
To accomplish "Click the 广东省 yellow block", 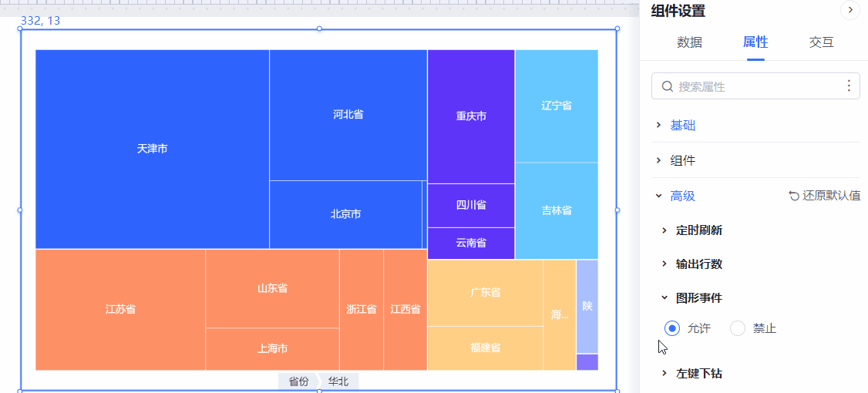I will click(486, 292).
